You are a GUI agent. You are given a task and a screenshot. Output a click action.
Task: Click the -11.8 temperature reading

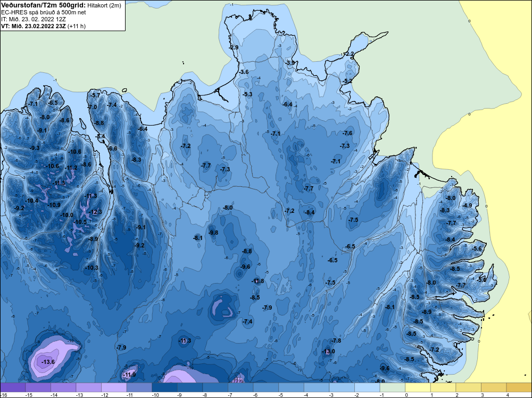tap(257, 281)
